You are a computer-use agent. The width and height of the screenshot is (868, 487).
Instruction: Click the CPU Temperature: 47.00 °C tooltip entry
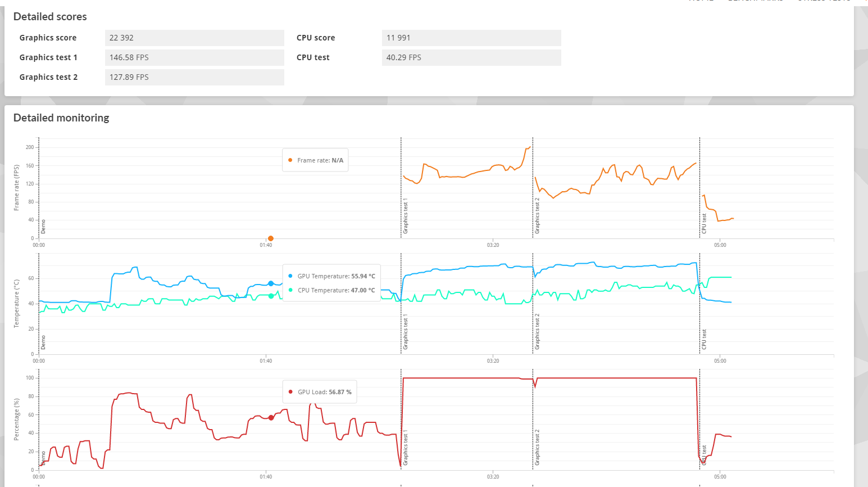coord(331,290)
